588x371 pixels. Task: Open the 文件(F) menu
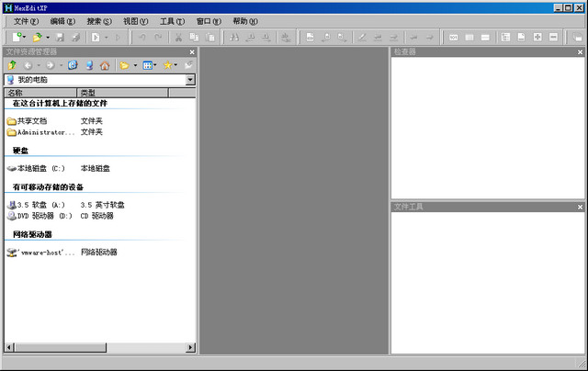26,20
